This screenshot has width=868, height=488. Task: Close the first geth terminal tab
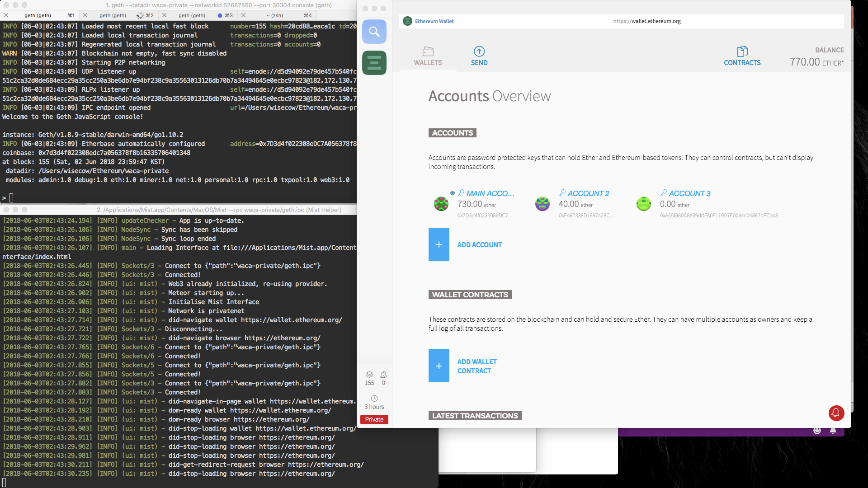coord(6,15)
